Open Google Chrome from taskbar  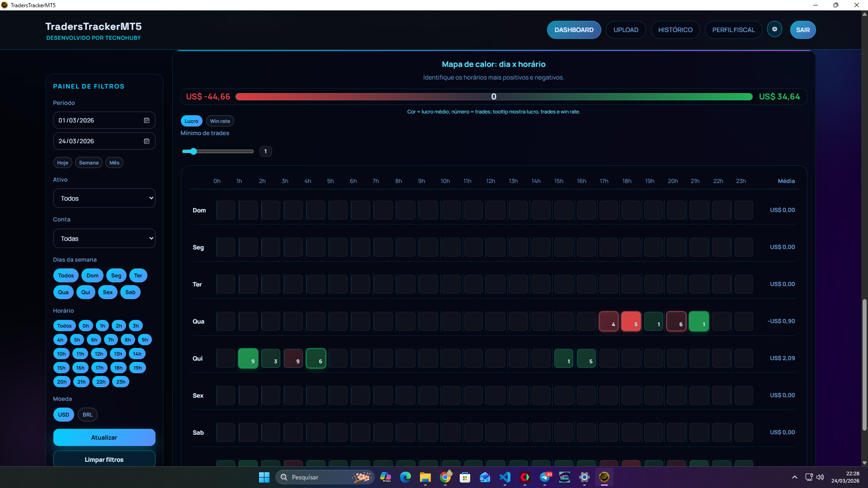[445, 477]
